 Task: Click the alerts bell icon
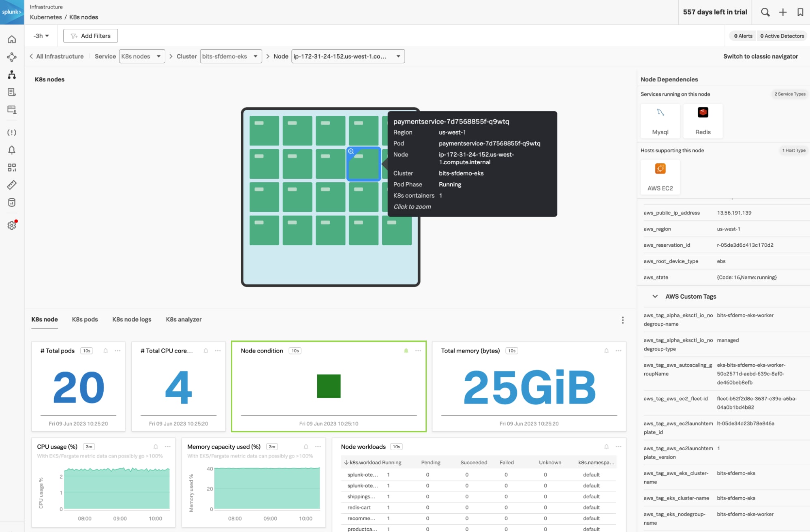click(12, 150)
